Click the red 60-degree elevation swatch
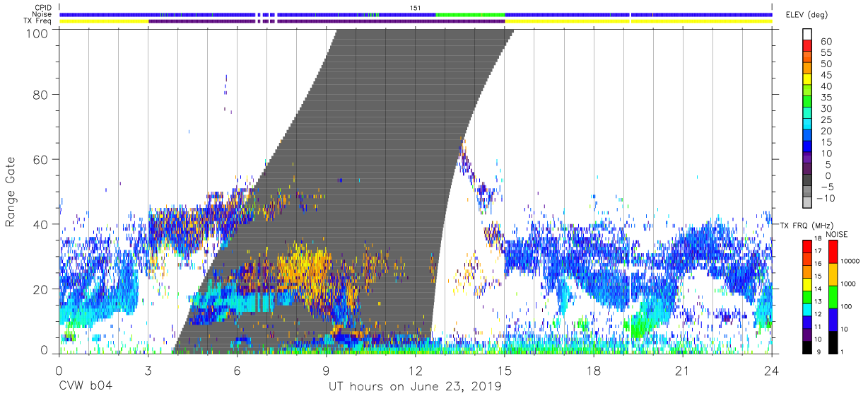 [807, 46]
